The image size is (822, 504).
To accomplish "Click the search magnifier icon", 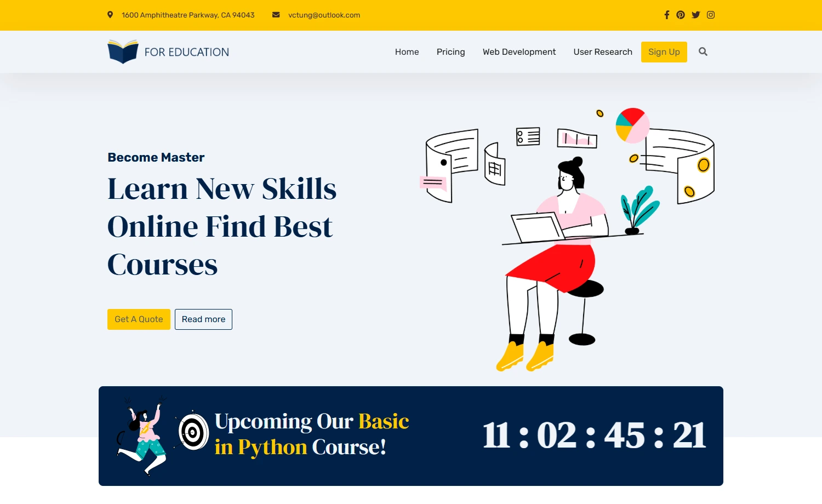I will pyautogui.click(x=703, y=51).
